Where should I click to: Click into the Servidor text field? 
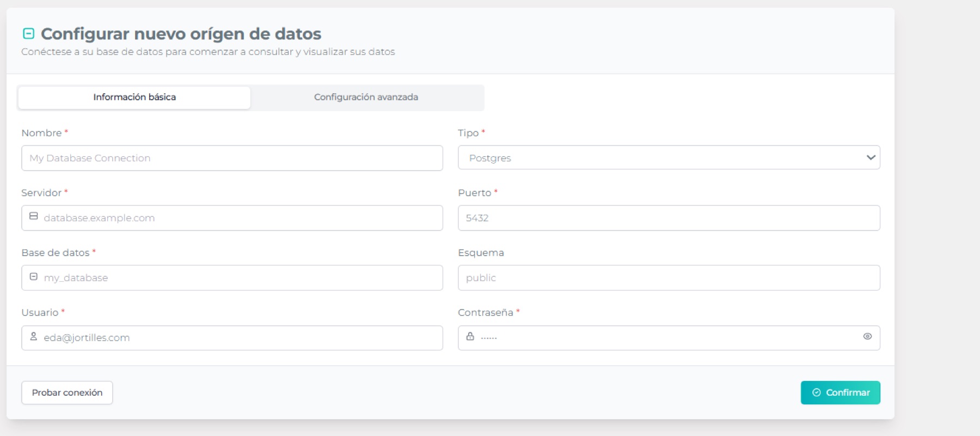point(240,218)
